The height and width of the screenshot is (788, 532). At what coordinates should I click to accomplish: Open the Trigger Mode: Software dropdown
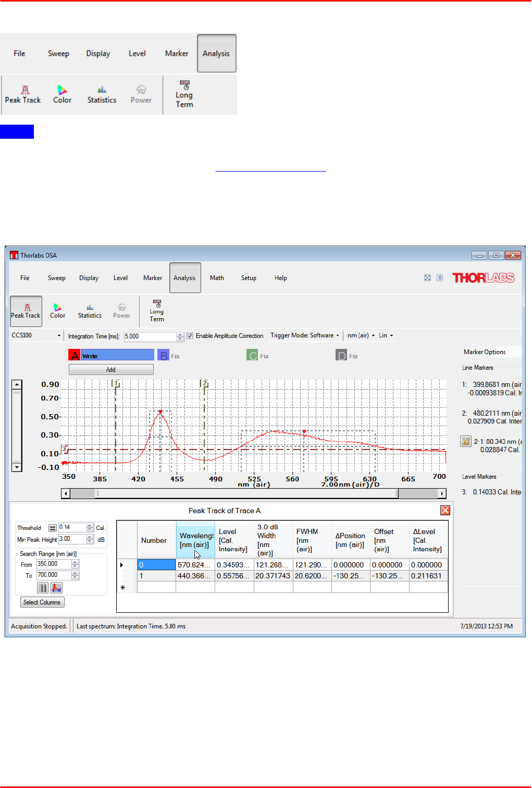tap(305, 335)
